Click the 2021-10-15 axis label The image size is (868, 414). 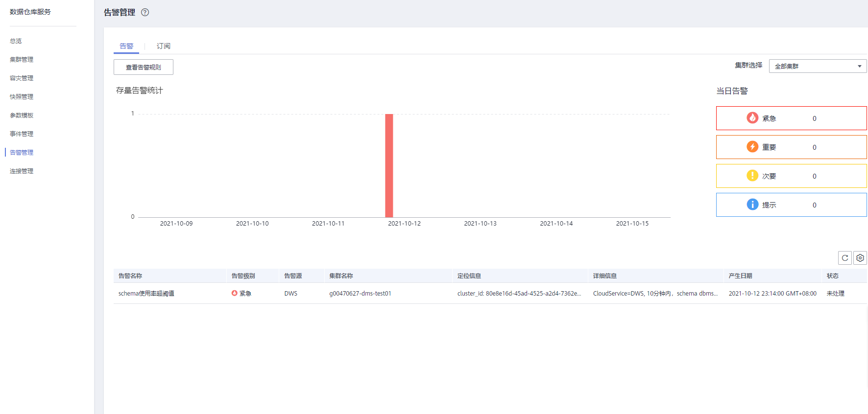coord(632,224)
